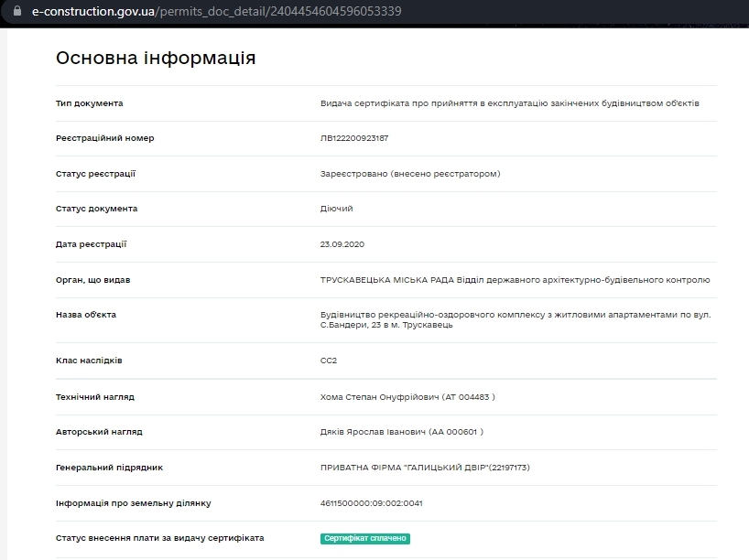Click the "Статус реєстрації" label
The image size is (749, 560).
click(95, 174)
